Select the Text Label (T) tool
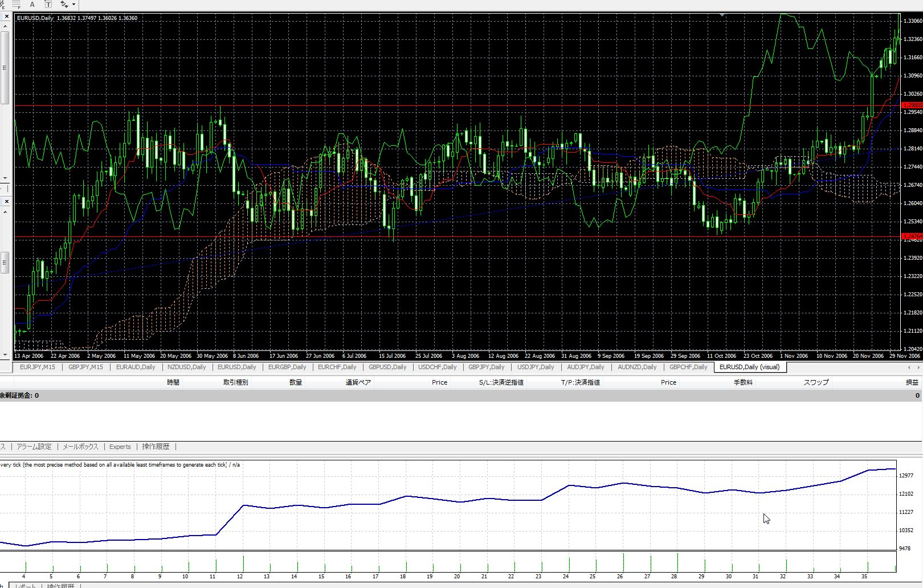Image resolution: width=923 pixels, height=588 pixels. (x=48, y=4)
